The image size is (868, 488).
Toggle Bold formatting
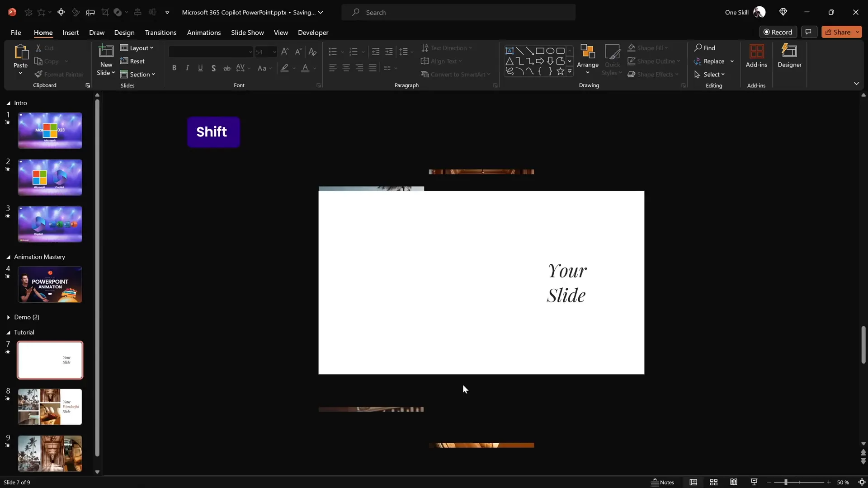(175, 68)
